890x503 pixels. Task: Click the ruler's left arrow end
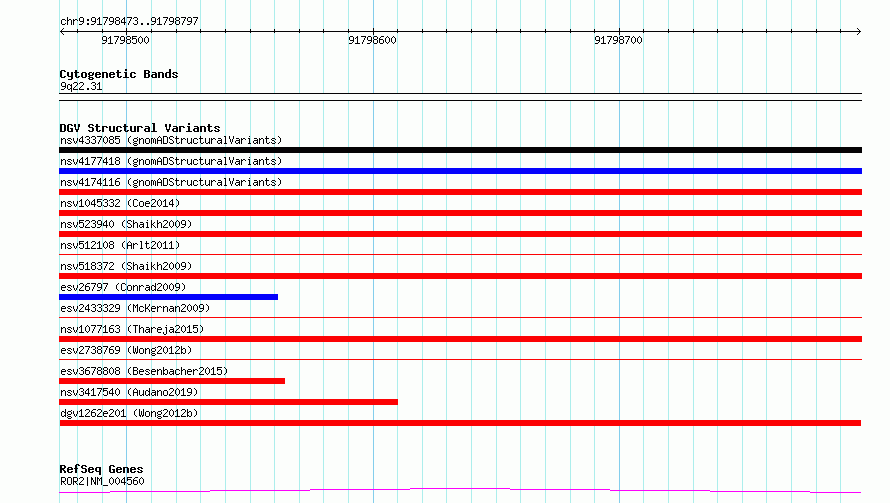pyautogui.click(x=62, y=32)
